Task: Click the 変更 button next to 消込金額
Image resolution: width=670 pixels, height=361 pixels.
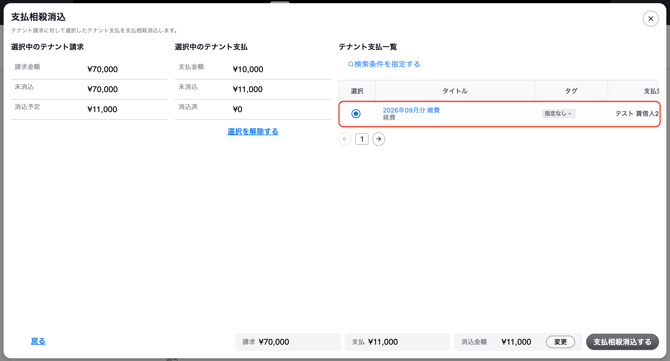Action: pyautogui.click(x=560, y=342)
